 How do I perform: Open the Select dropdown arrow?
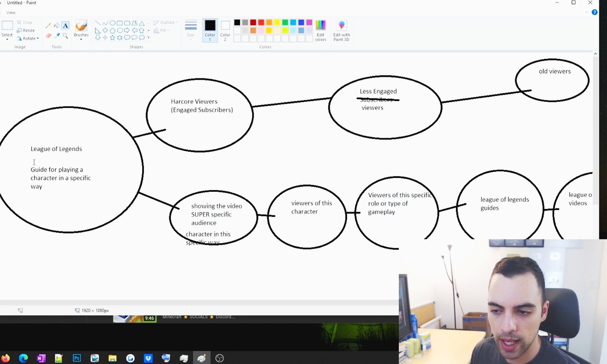pos(7,39)
